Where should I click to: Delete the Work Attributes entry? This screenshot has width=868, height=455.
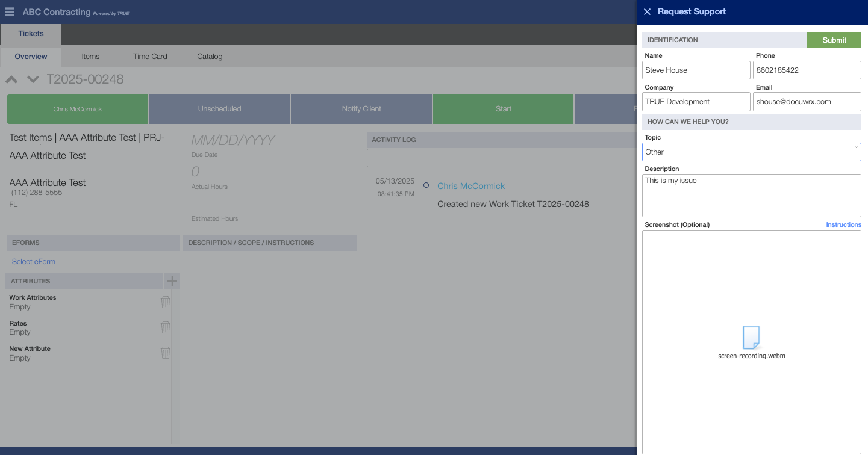(x=166, y=302)
